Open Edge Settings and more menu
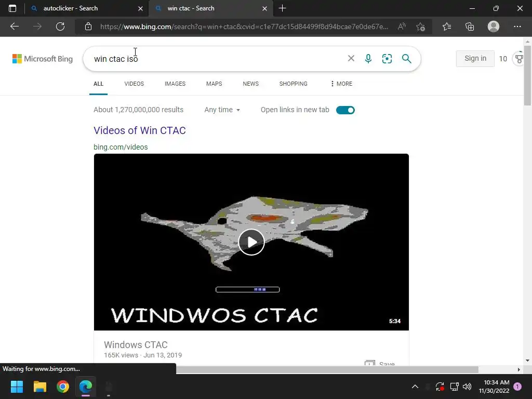This screenshot has width=532, height=399. pos(517,26)
